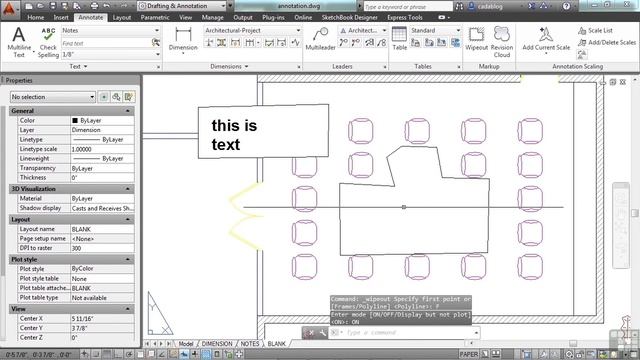Collapse the Plot style section
Image resolution: width=640 pixels, height=360 pixels.
click(x=127, y=260)
